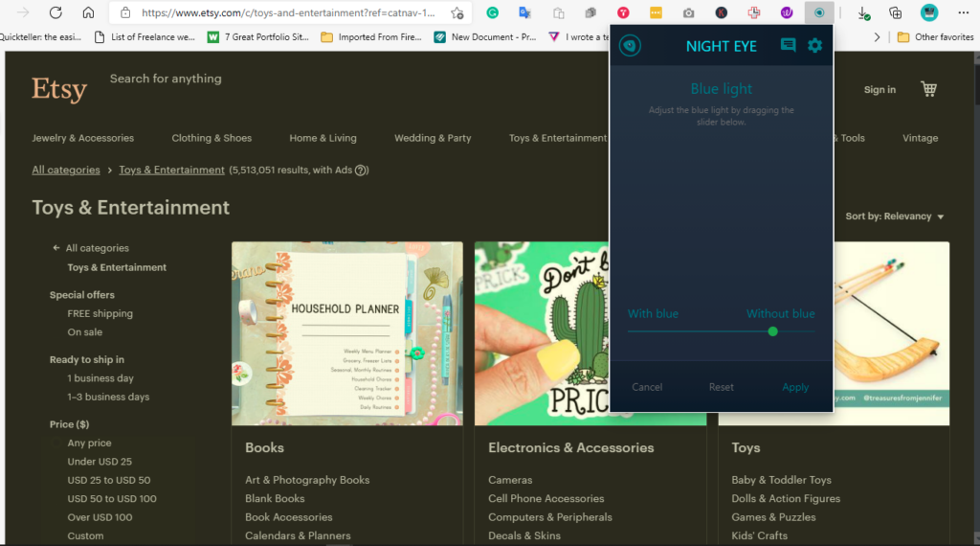
Task: Open the Dolls & Action Figures link
Action: (786, 498)
